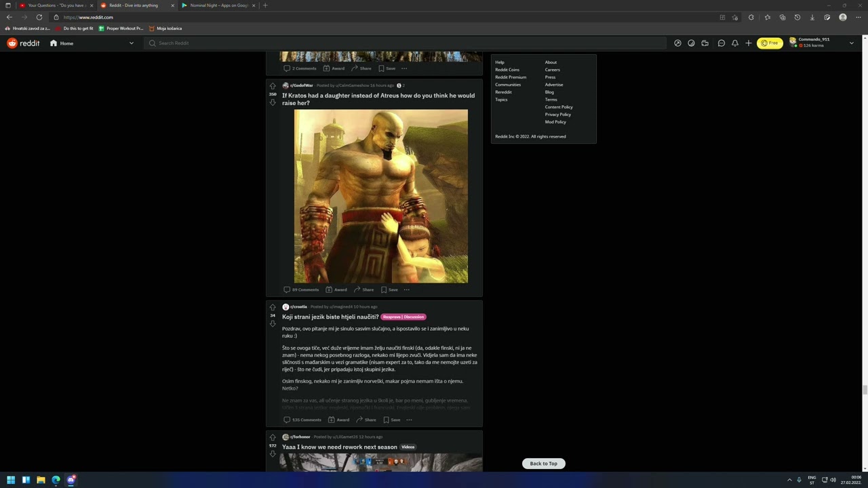Give Award to the Kratos post
This screenshot has height=488, width=868.
pos(336,289)
